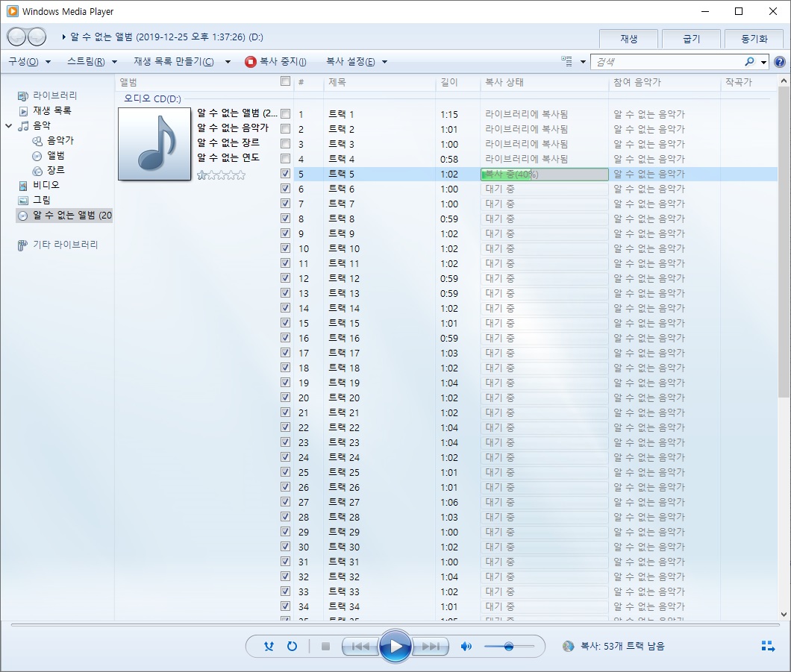
Task: Toggle repeat mode
Action: [x=292, y=646]
